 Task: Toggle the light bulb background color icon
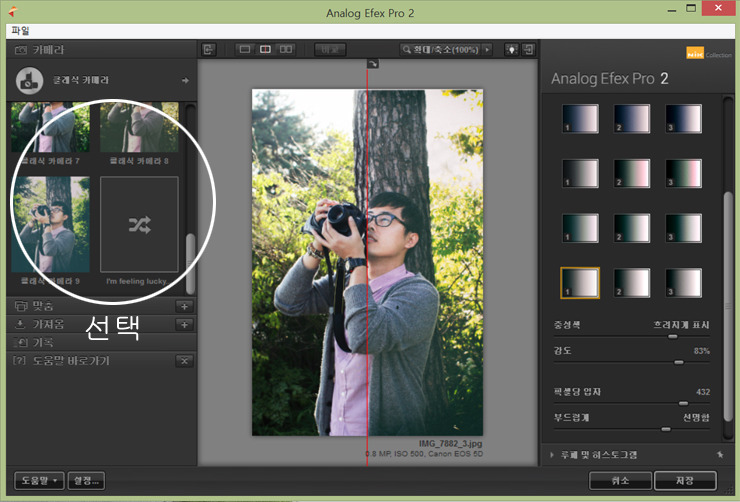(512, 50)
